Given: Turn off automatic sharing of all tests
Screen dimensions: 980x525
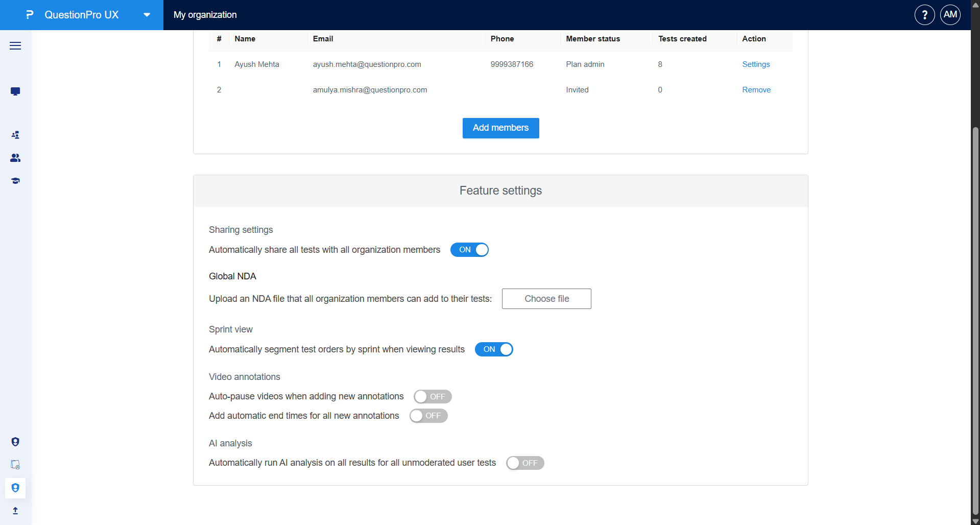Looking at the screenshot, I should pos(469,250).
